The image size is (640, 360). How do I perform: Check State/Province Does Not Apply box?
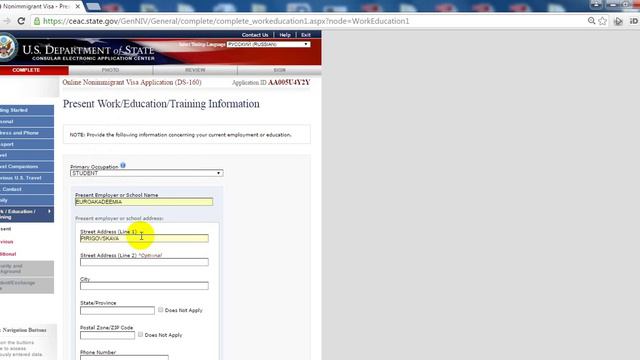coord(160,310)
